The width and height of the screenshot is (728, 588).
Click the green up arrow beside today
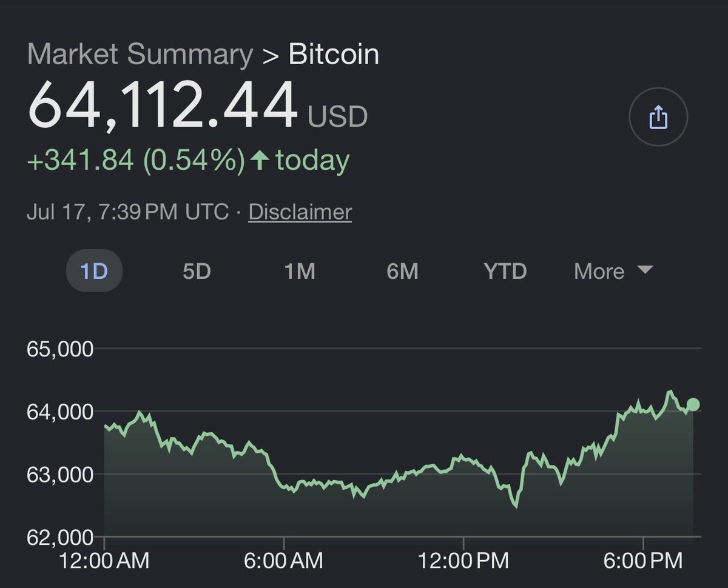click(x=260, y=161)
